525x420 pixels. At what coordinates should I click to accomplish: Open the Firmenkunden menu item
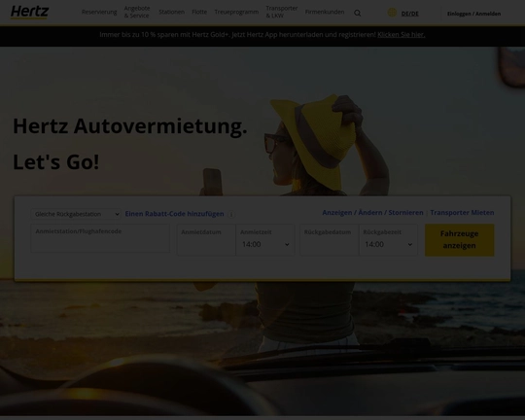click(x=325, y=12)
